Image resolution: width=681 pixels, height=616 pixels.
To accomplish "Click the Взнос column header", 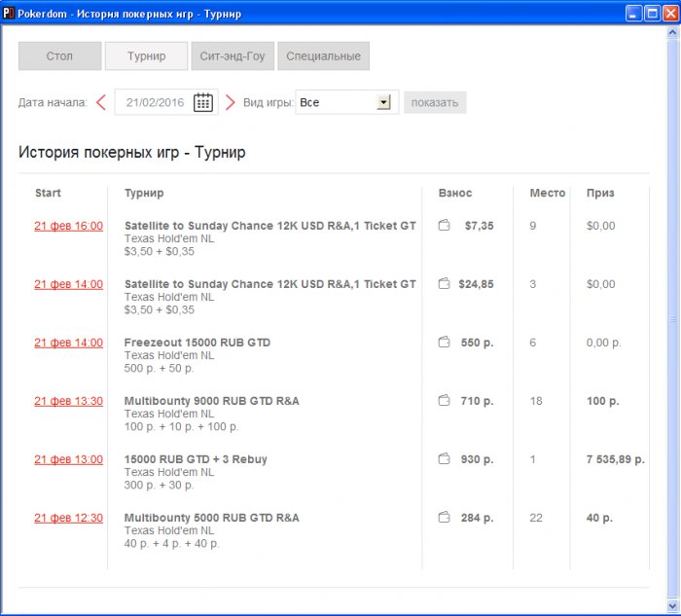I will [x=454, y=193].
